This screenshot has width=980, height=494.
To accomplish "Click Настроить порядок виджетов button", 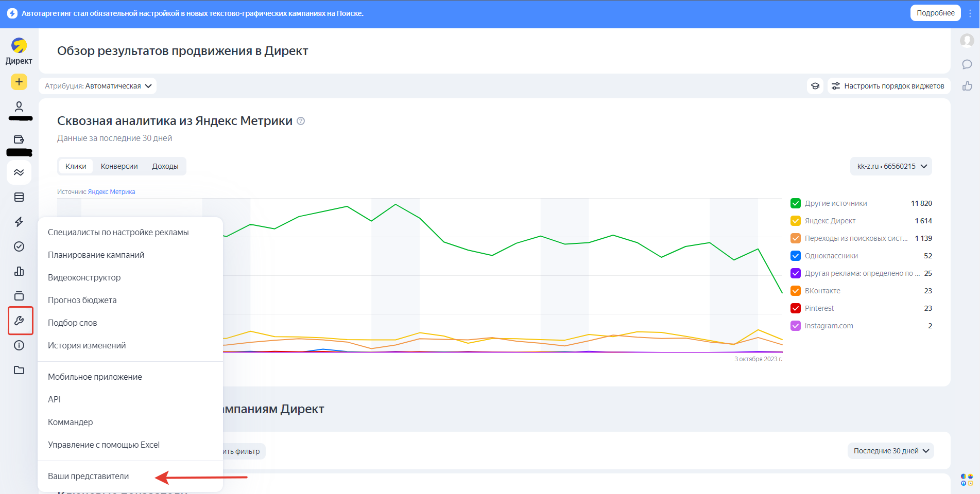I will [x=889, y=86].
